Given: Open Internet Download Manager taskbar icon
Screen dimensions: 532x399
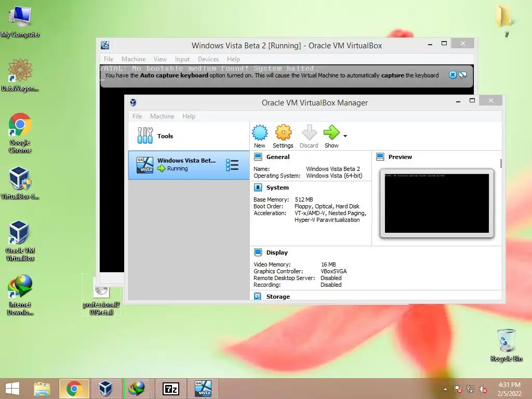Looking at the screenshot, I should (137, 389).
